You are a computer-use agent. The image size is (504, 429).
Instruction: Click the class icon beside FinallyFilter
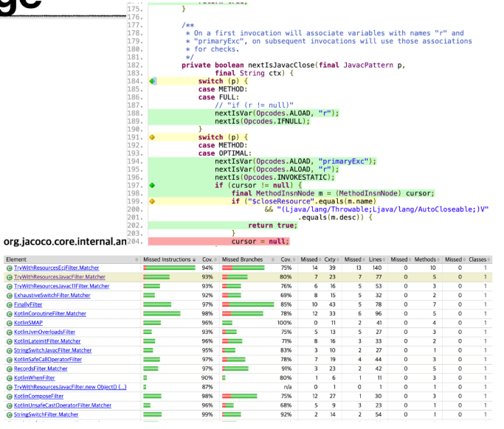point(10,304)
